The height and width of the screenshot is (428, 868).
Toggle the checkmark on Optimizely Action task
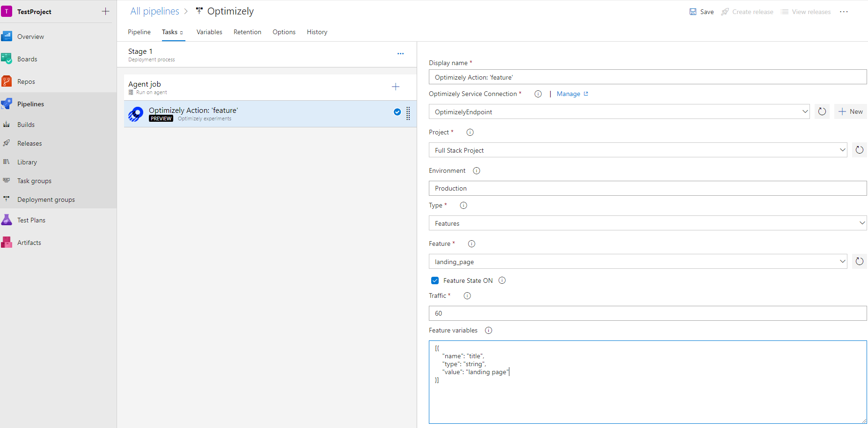click(x=397, y=112)
